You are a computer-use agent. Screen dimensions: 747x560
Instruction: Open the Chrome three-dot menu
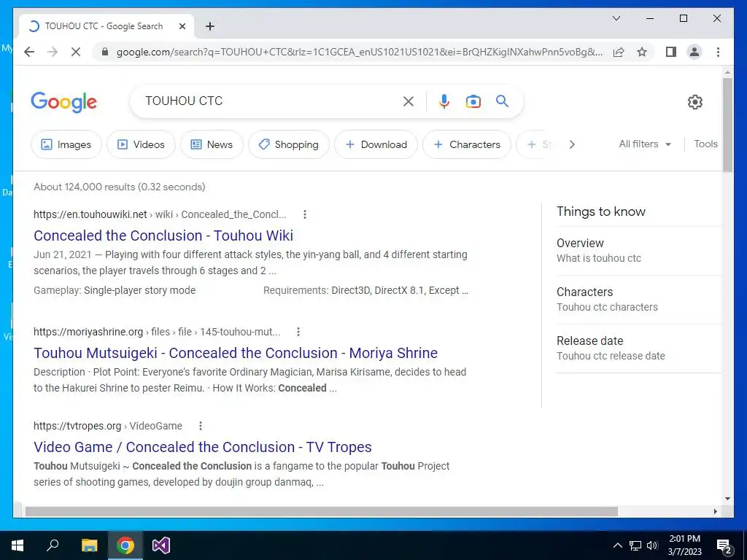(x=718, y=52)
